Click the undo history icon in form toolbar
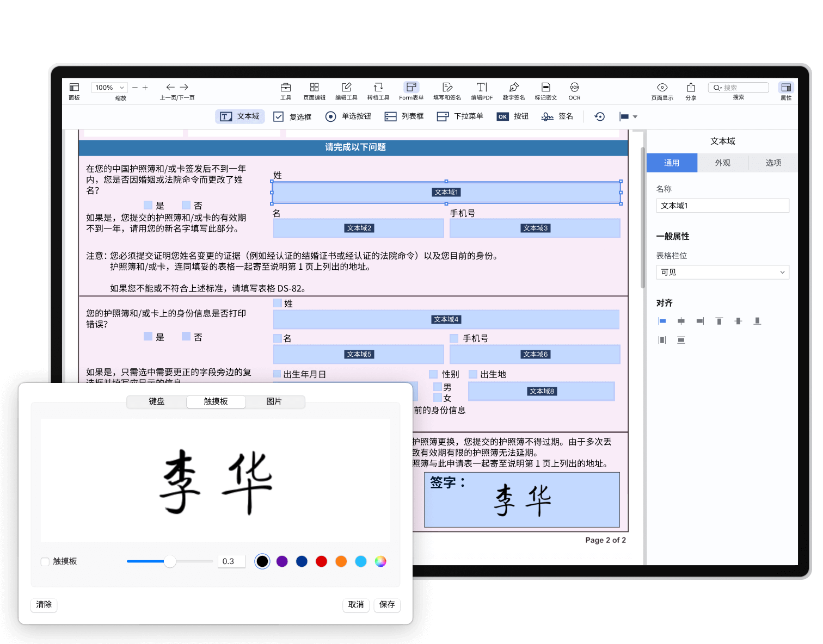Screen dimensions: 823x644 [x=600, y=116]
